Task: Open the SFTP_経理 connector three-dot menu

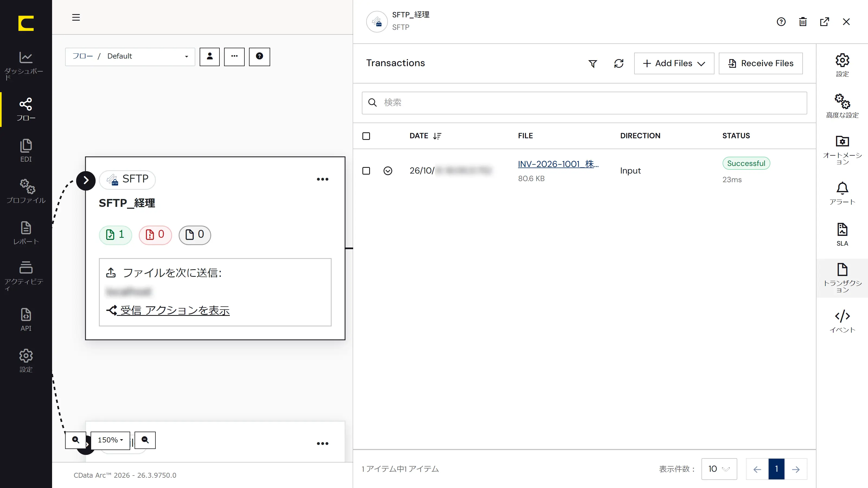Action: pyautogui.click(x=323, y=179)
